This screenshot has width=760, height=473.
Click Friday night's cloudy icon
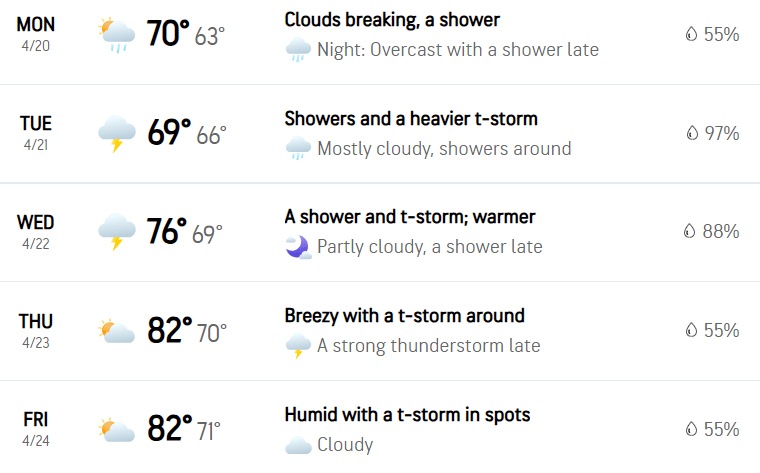298,445
